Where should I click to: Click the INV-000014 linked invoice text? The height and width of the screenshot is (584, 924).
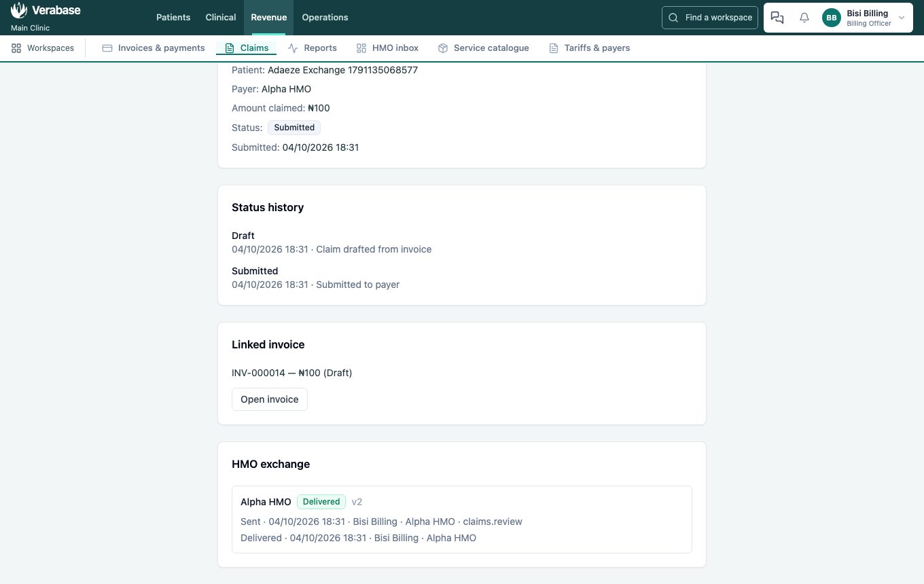click(292, 373)
